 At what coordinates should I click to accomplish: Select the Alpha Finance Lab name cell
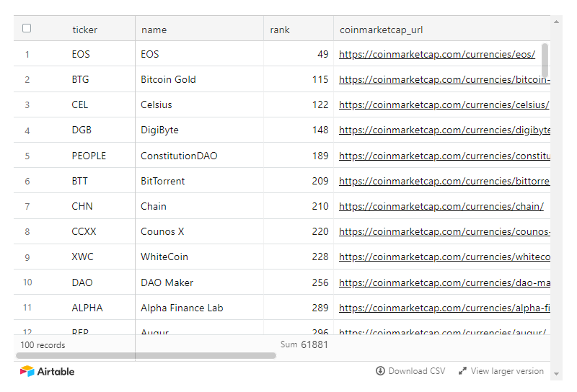[200, 308]
